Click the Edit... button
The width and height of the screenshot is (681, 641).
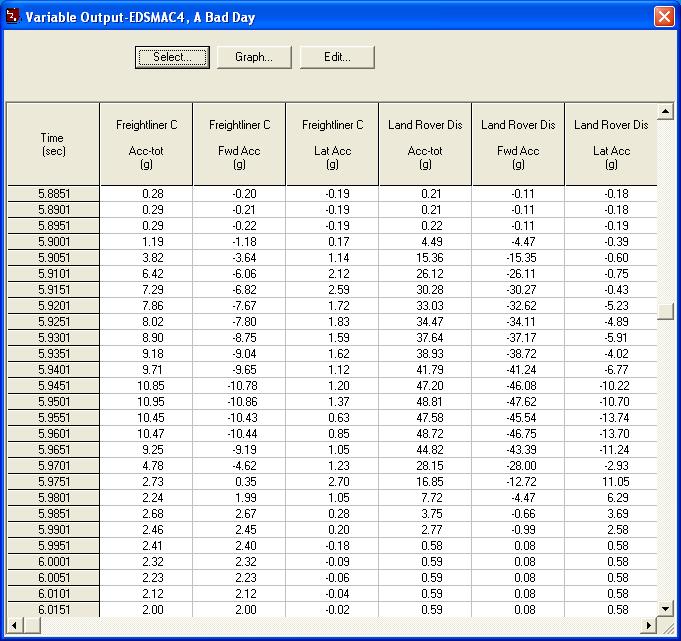(337, 57)
